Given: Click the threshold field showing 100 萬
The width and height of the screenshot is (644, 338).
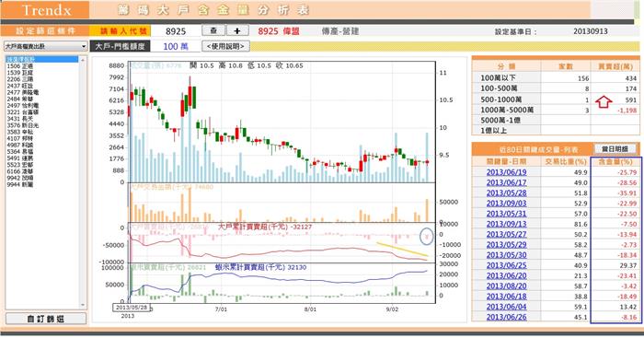Looking at the screenshot, I should click(176, 46).
